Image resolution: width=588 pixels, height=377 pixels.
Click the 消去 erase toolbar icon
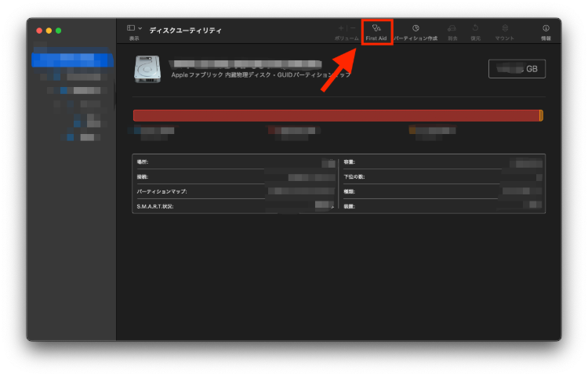click(452, 31)
